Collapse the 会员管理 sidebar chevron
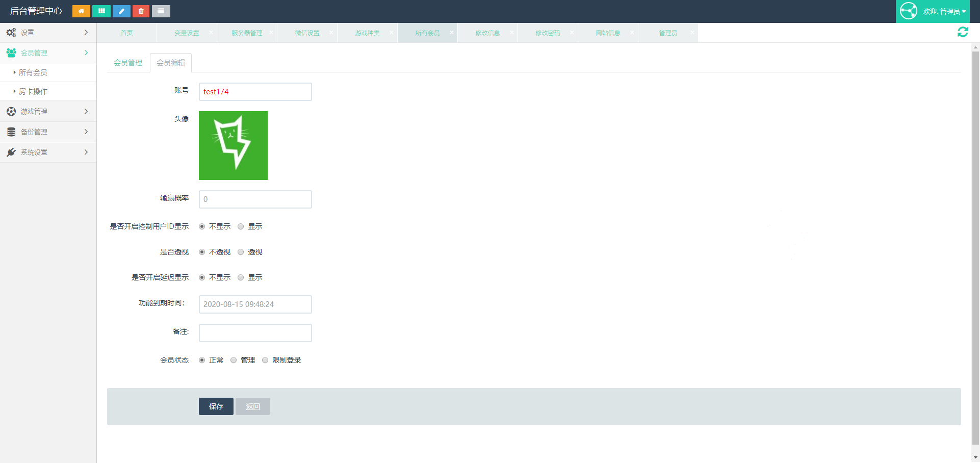Image resolution: width=980 pixels, height=463 pixels. [x=86, y=53]
